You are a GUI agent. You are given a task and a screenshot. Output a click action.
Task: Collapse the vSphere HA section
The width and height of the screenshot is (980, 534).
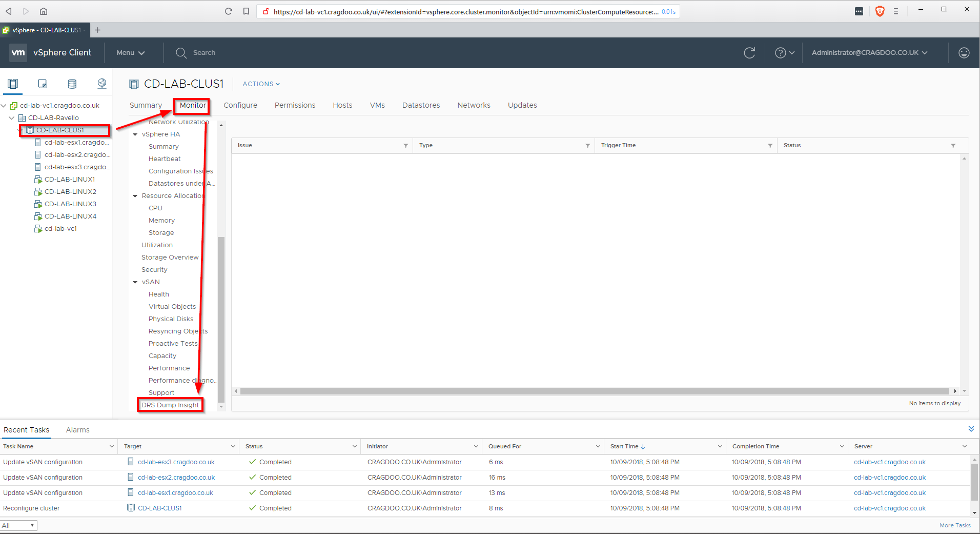(x=135, y=134)
